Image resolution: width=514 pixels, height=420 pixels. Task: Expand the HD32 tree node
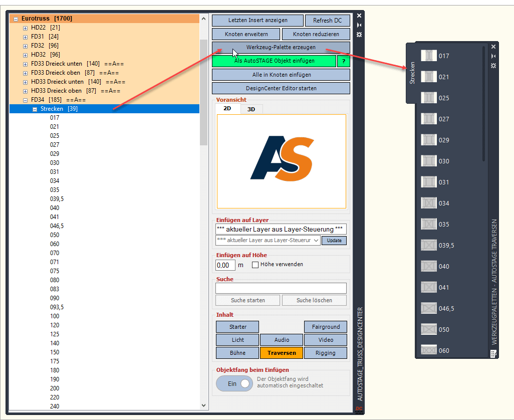(x=25, y=55)
